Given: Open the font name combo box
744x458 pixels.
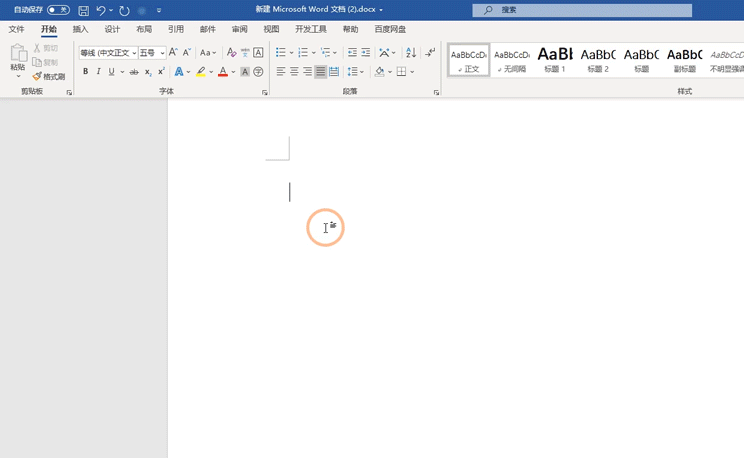Looking at the screenshot, I should (108, 53).
